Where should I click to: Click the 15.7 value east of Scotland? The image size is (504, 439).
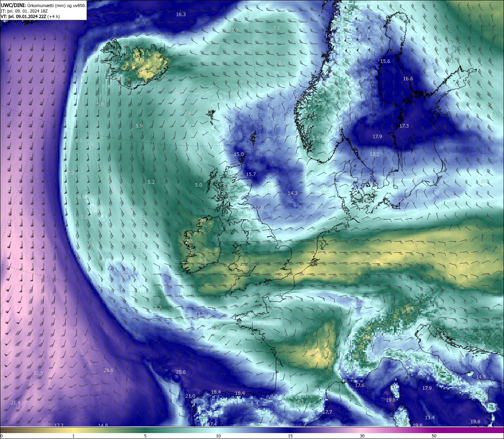tap(251, 174)
